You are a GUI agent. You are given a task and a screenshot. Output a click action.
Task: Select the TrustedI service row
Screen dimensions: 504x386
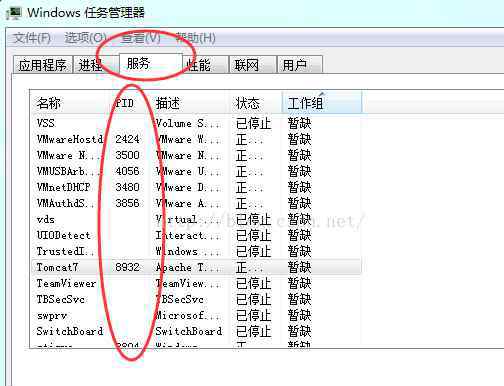pyautogui.click(x=196, y=251)
